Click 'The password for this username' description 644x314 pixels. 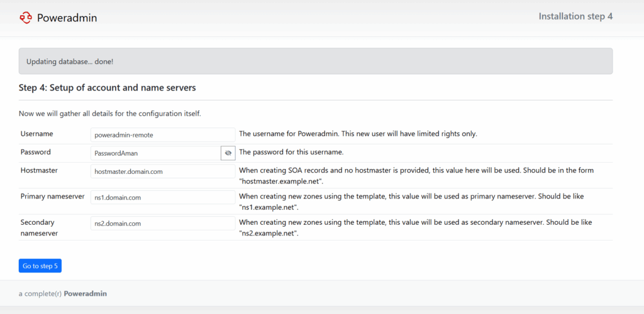[291, 152]
